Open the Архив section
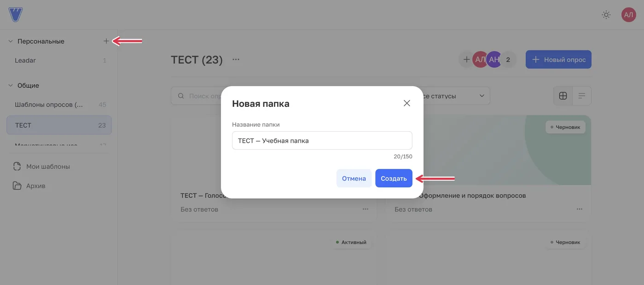This screenshot has width=644, height=285. click(35, 186)
